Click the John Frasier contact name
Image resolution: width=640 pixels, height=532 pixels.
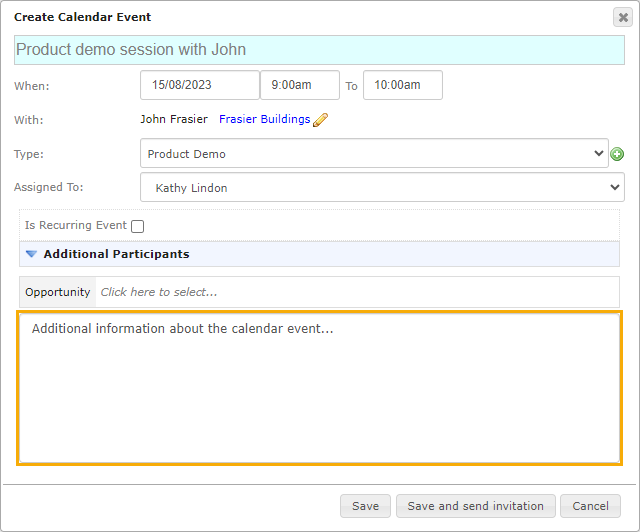(x=174, y=119)
